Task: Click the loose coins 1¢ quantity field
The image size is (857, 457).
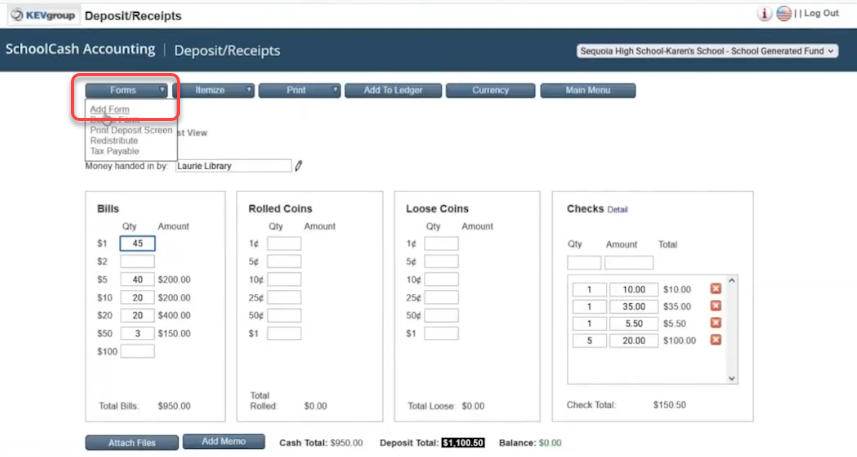Action: tap(441, 243)
